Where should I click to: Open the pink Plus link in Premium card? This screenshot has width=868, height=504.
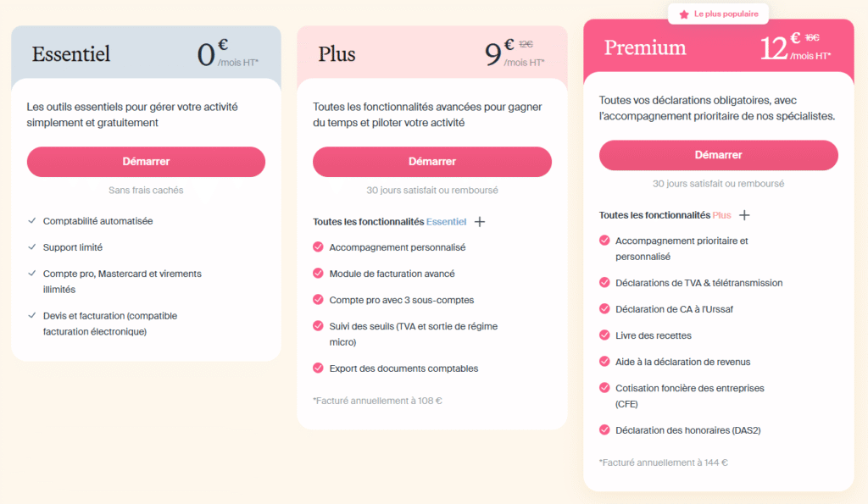pos(721,215)
